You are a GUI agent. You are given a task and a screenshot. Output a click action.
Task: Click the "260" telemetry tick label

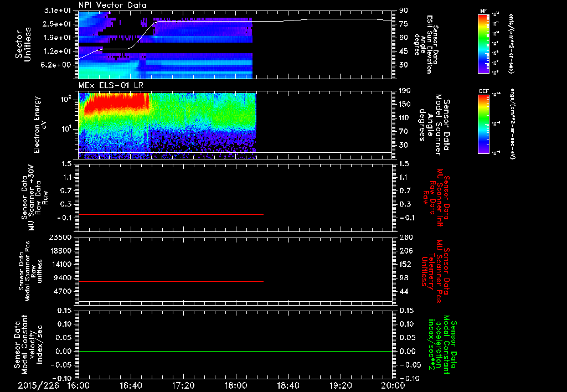tap(405, 237)
